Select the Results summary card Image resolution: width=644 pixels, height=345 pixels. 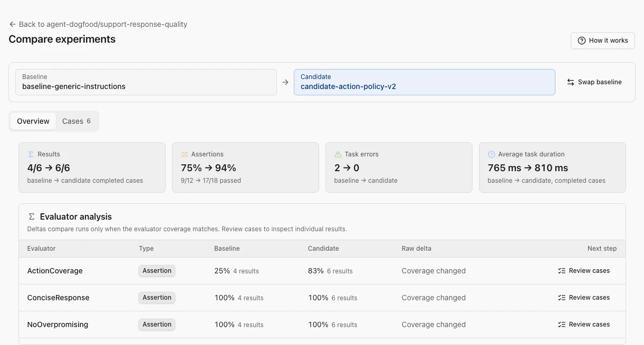pos(92,167)
